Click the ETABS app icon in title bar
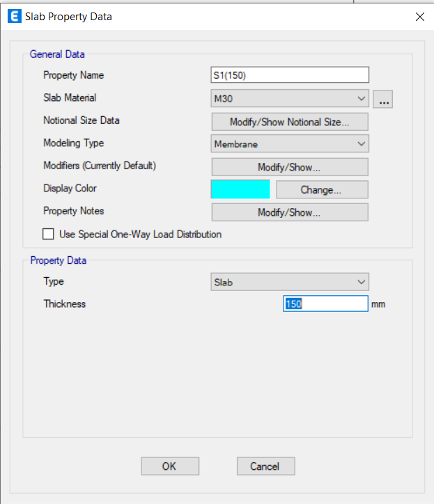Image resolution: width=434 pixels, height=504 pixels. 15,16
